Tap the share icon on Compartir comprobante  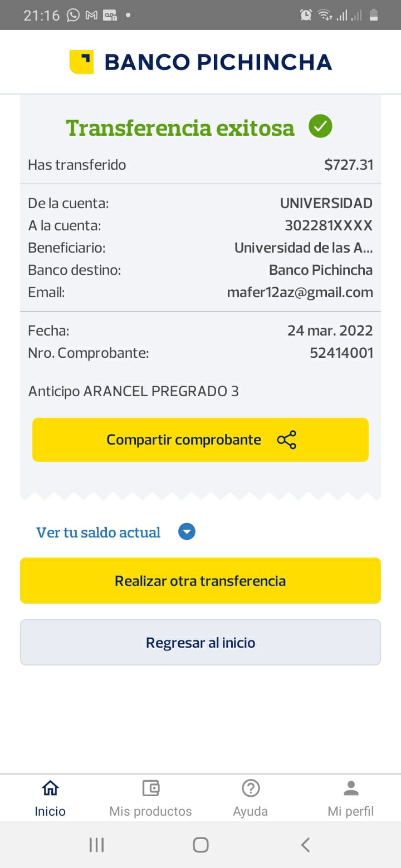[x=287, y=440]
